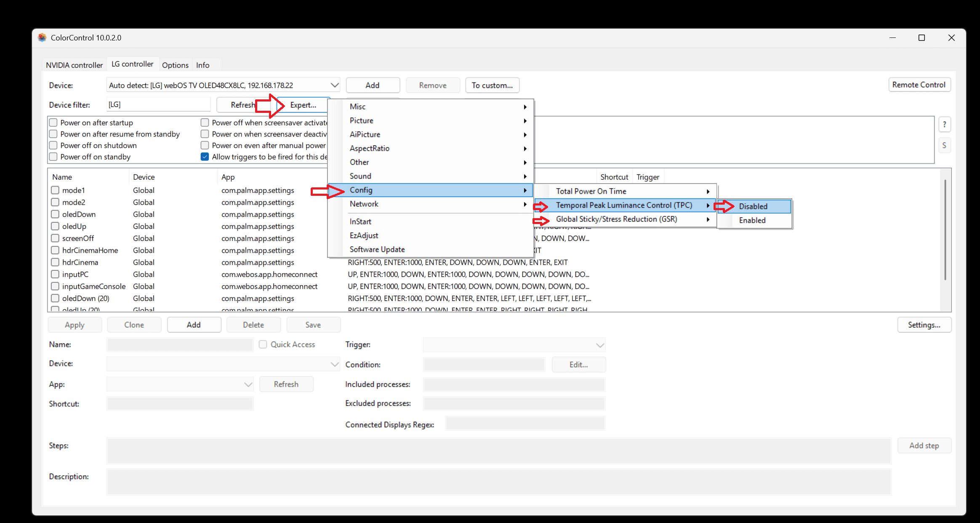Click Add button next to device dropdown
980x523 pixels.
(373, 85)
